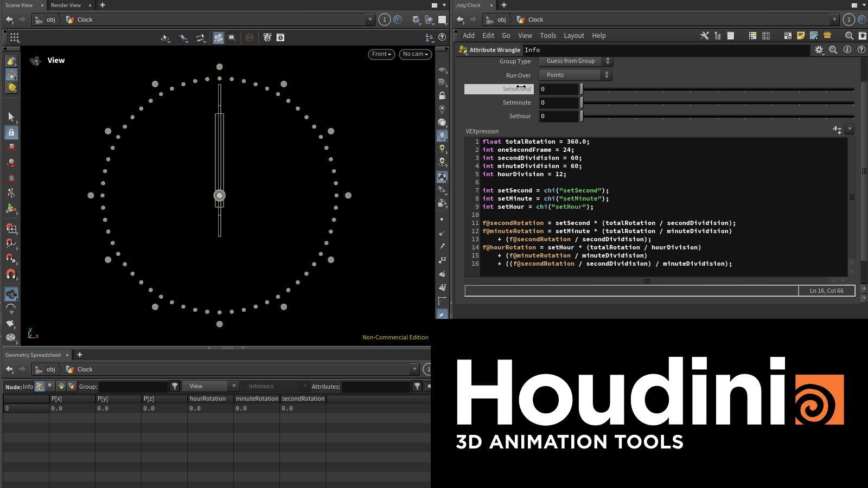Toggle the lock icon in viewport right toolbar
868x488 pixels.
pos(442,95)
